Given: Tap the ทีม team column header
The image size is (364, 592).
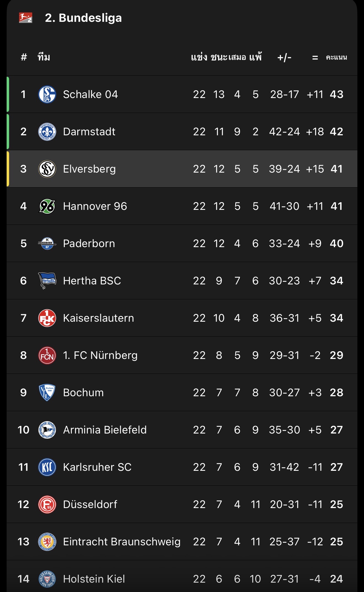Looking at the screenshot, I should (x=44, y=57).
